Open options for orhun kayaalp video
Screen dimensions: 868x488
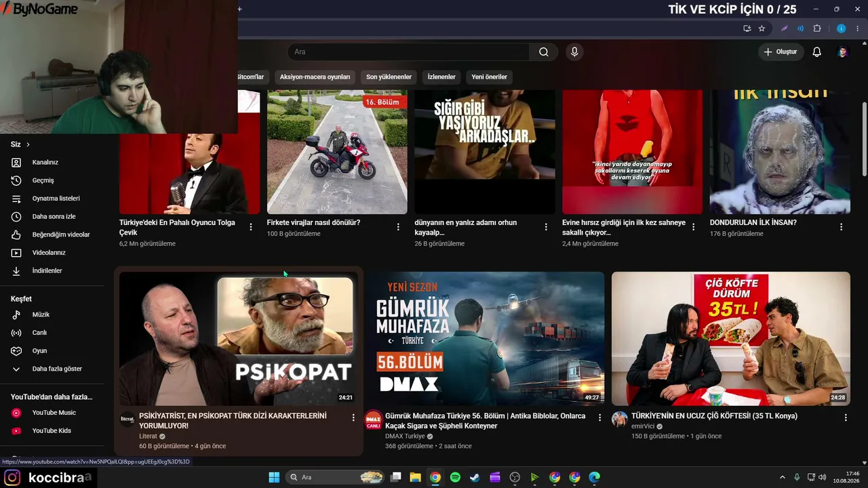coord(546,227)
